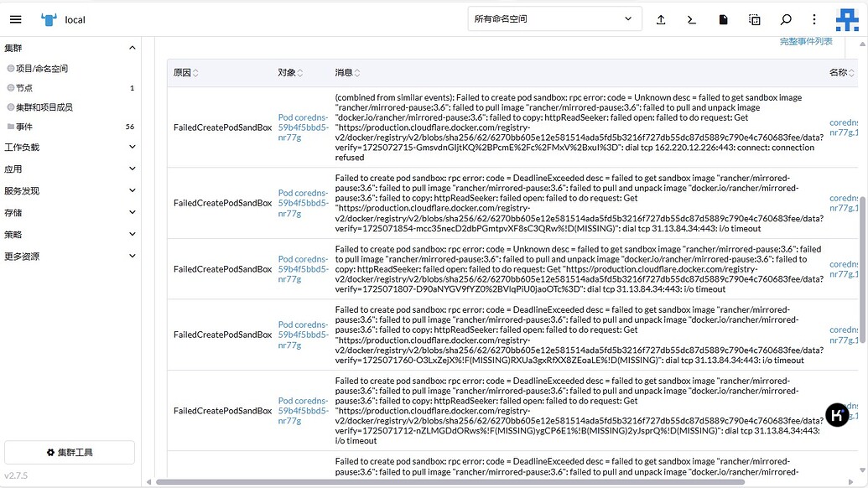
Task: Click the Download KubeConfig file icon
Action: [x=723, y=18]
